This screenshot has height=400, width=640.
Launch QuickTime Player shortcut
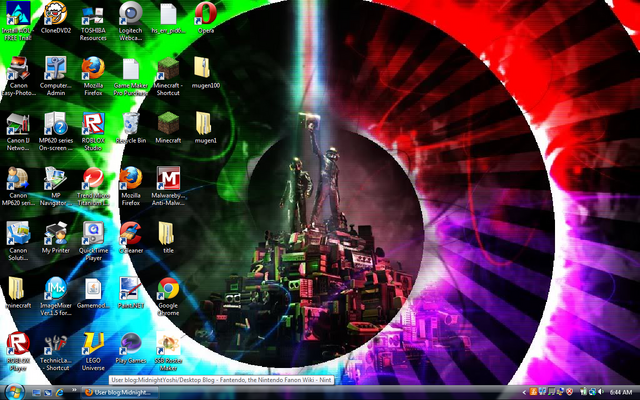click(93, 242)
